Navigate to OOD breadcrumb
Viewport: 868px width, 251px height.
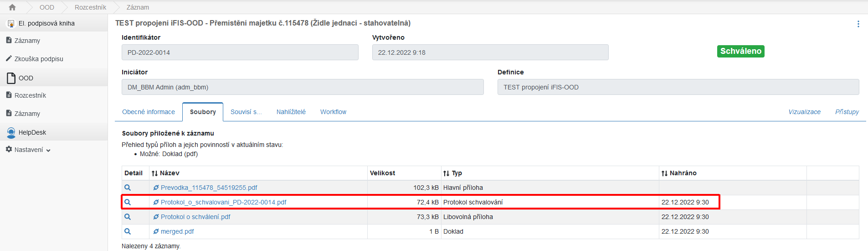coord(47,7)
